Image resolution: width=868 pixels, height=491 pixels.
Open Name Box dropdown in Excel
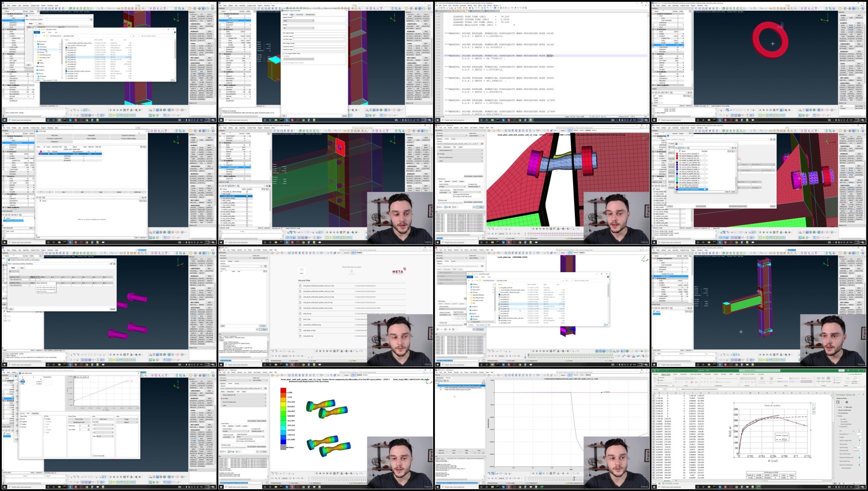(x=662, y=389)
